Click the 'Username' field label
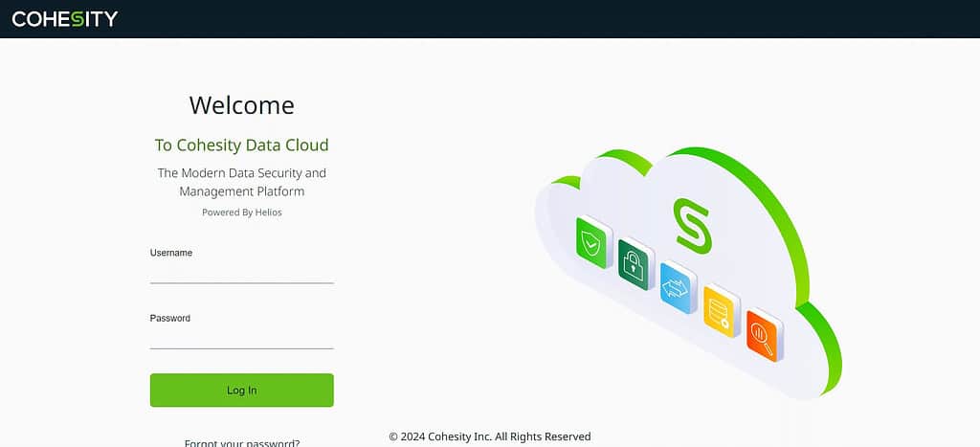 171,253
